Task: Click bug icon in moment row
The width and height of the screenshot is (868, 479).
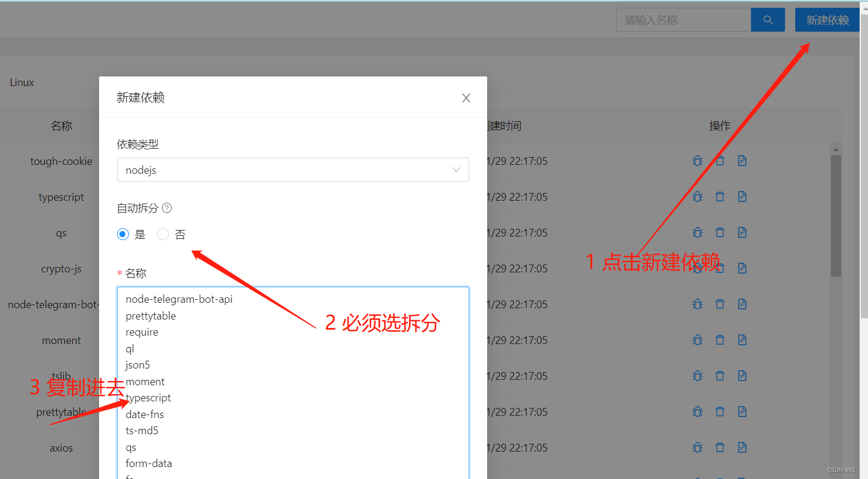Action: click(697, 340)
